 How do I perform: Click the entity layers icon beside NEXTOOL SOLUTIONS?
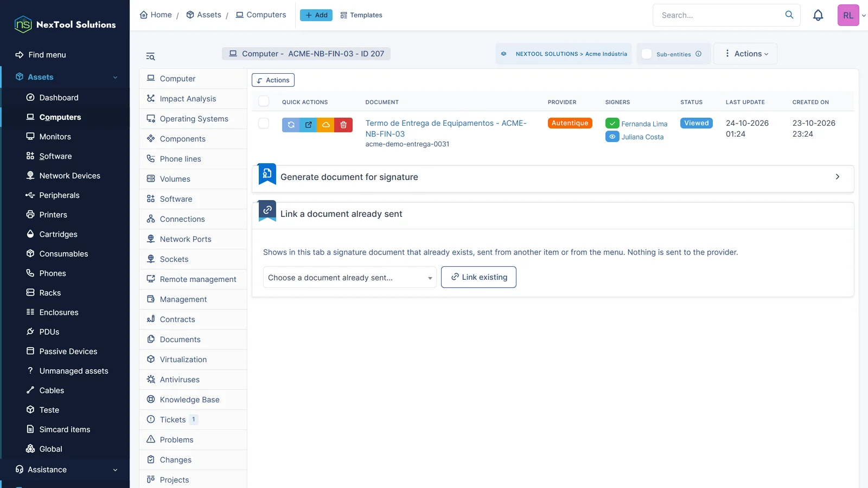pos(503,54)
